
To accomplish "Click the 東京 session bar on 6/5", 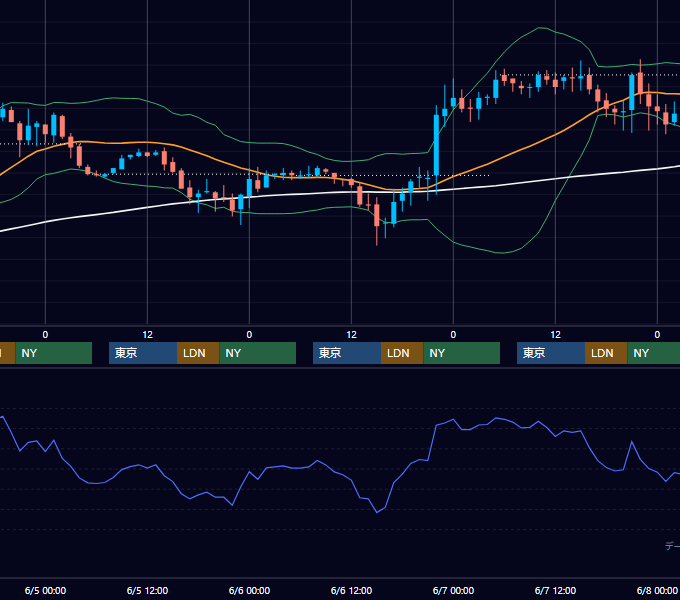I will click(143, 353).
